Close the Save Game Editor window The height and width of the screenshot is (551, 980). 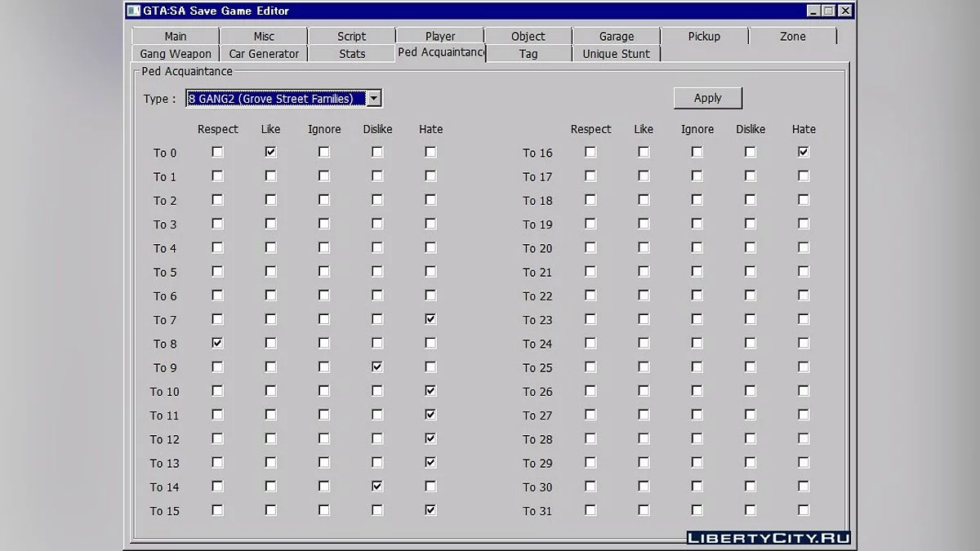pyautogui.click(x=844, y=11)
